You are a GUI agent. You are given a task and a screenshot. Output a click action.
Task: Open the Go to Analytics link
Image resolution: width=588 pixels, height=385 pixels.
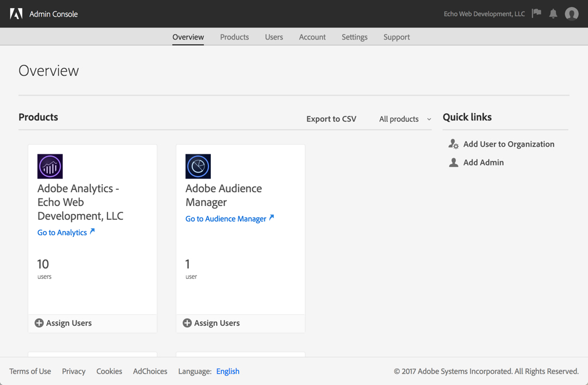62,232
